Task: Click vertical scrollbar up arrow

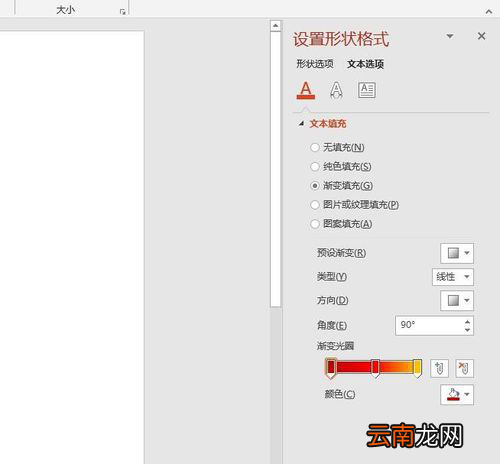Action: (x=275, y=26)
